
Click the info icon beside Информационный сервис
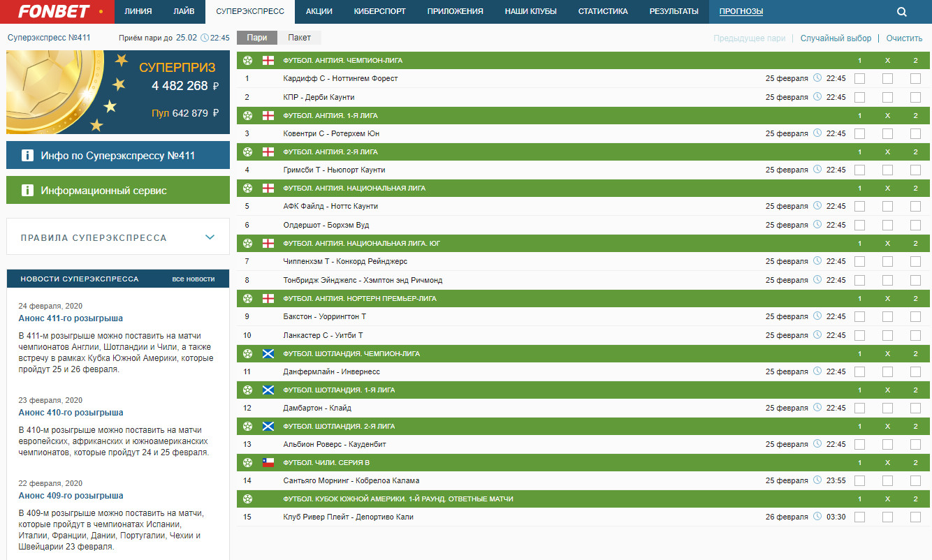point(27,190)
